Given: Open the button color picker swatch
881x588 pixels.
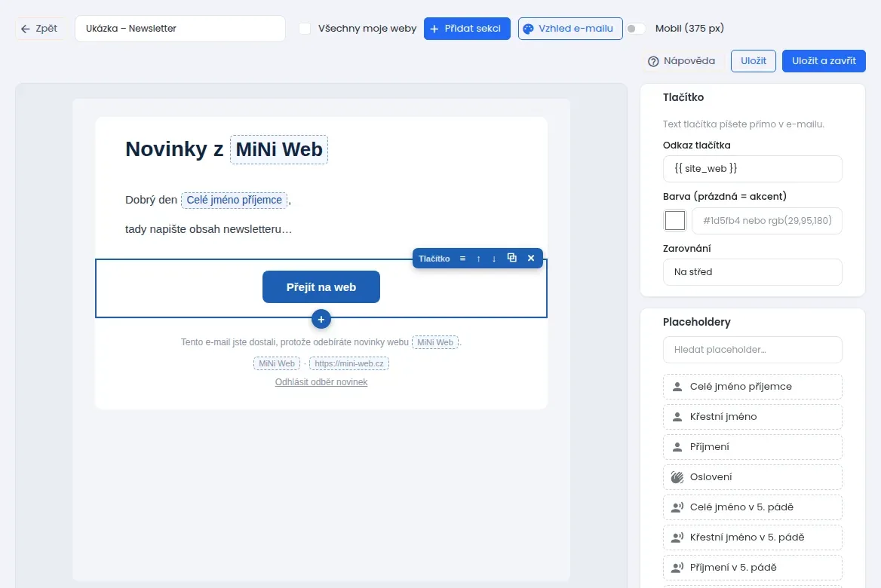Looking at the screenshot, I should coord(675,221).
